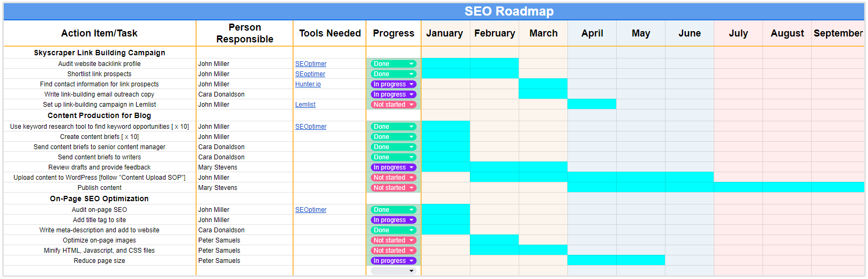868x279 pixels.
Task: Click Skyscraper Link Building Campaign heading cell
Action: coord(100,53)
